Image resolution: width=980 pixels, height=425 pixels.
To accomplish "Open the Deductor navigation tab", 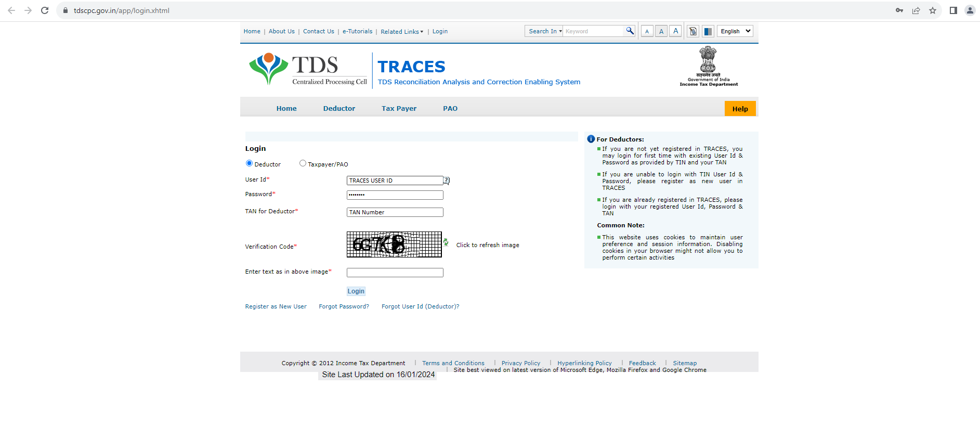I will point(339,108).
